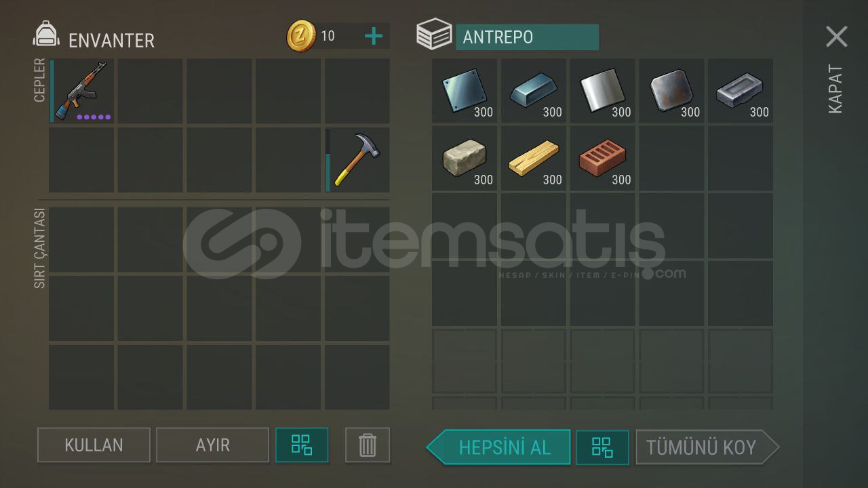Pick the wooden plank stack

pos(534,159)
